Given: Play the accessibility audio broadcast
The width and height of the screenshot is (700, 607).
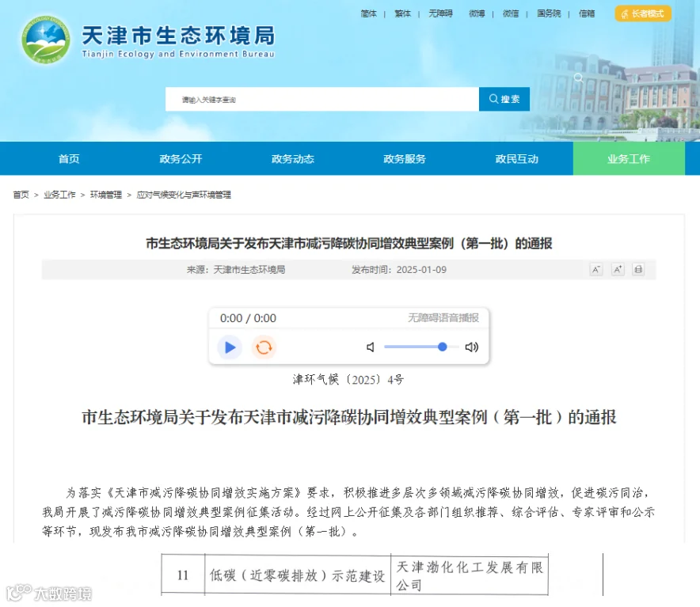Looking at the screenshot, I should 230,347.
